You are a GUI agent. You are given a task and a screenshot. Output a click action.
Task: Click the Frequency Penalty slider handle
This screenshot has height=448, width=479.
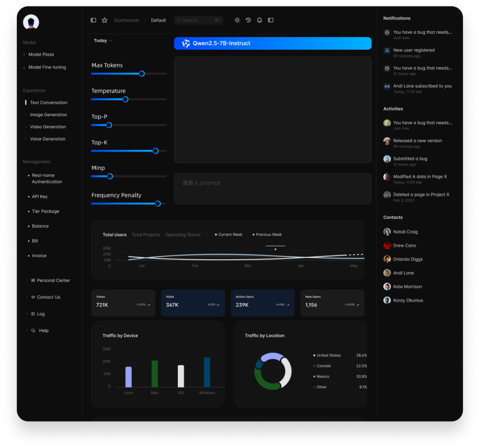point(157,204)
